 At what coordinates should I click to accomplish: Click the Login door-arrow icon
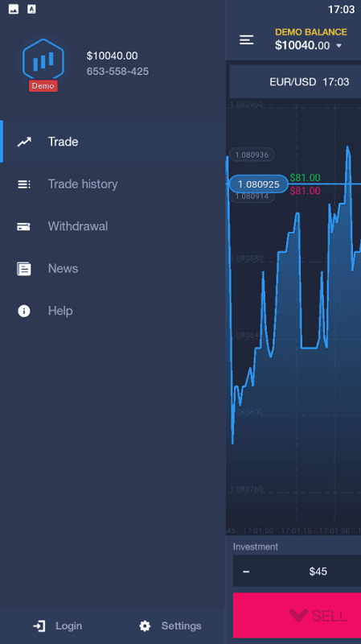tap(39, 626)
